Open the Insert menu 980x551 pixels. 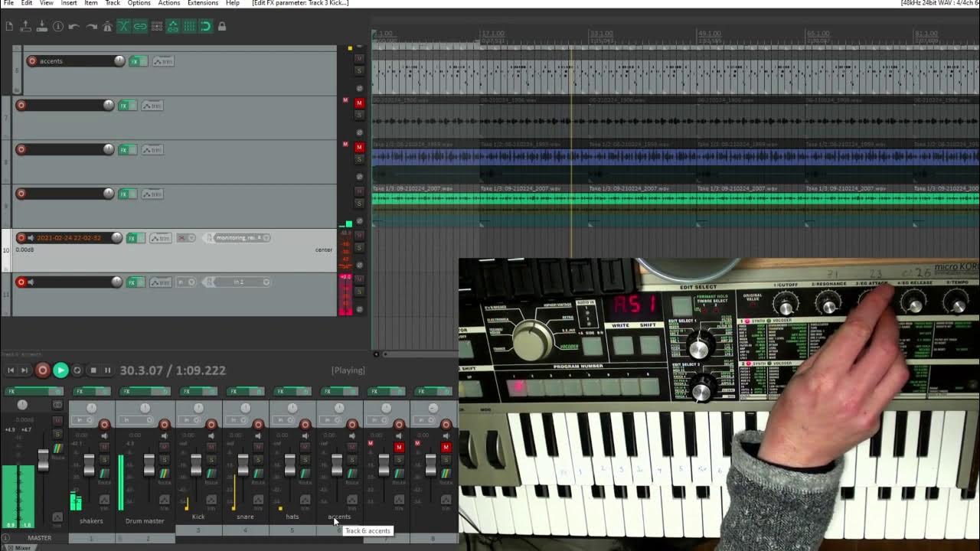[69, 3]
